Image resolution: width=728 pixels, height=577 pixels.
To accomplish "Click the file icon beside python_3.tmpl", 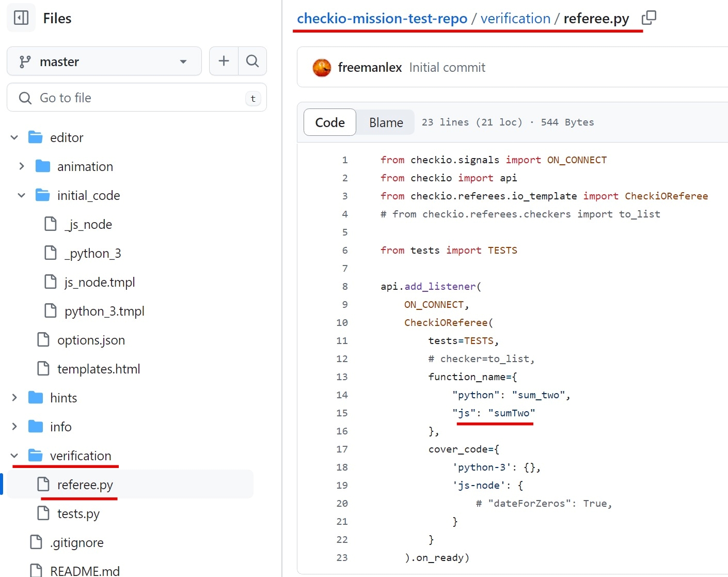I will pyautogui.click(x=51, y=310).
